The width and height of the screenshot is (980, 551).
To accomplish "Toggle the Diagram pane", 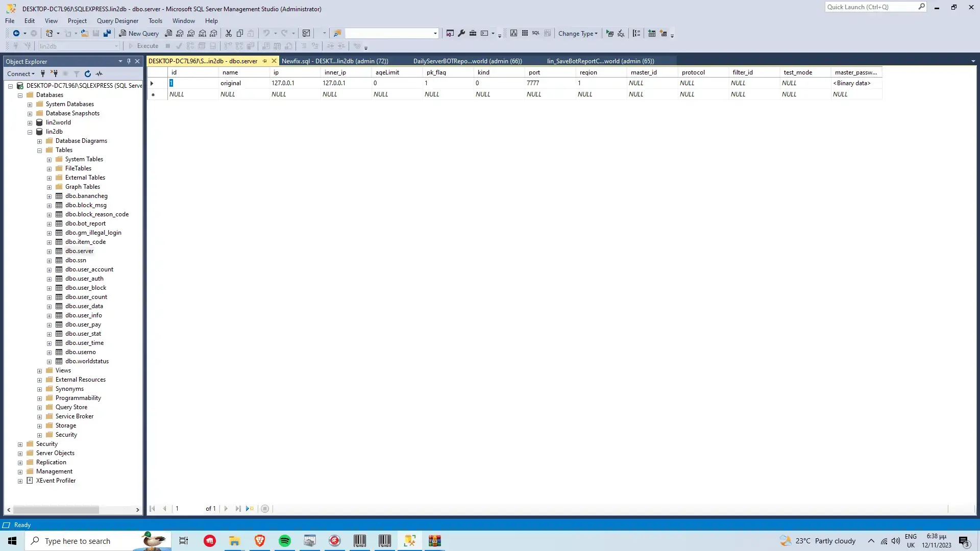I will 513,33.
